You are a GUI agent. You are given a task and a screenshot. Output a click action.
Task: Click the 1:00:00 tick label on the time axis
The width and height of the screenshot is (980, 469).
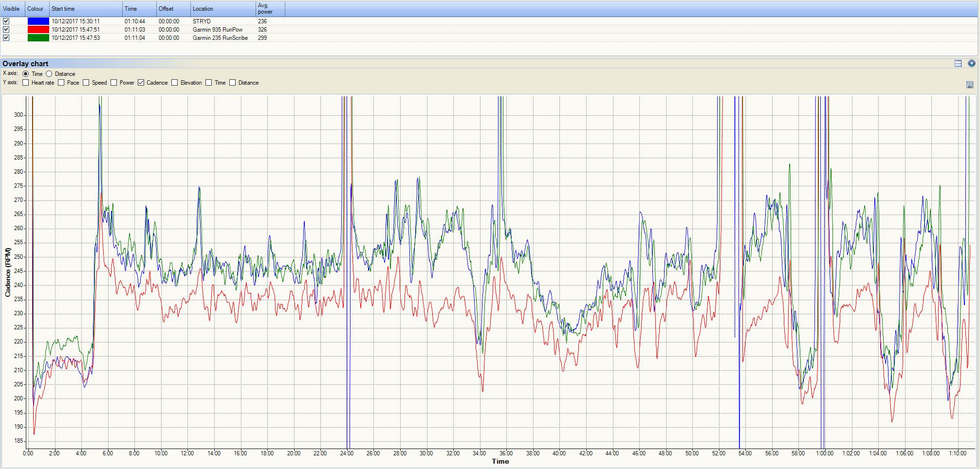pyautogui.click(x=825, y=453)
